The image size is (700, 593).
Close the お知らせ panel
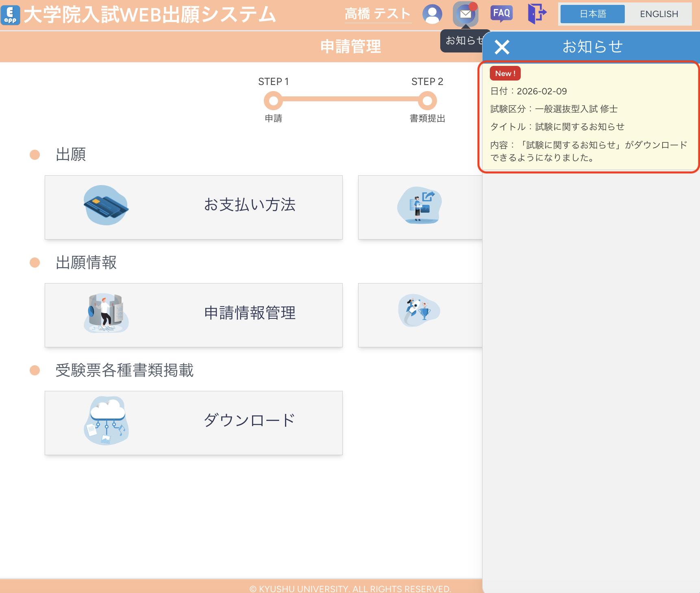point(502,47)
